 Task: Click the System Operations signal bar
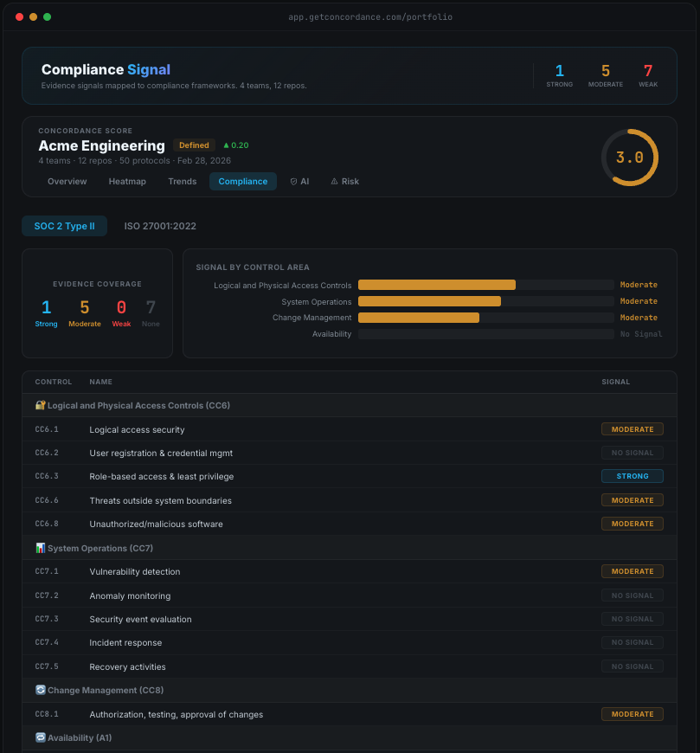pyautogui.click(x=486, y=301)
